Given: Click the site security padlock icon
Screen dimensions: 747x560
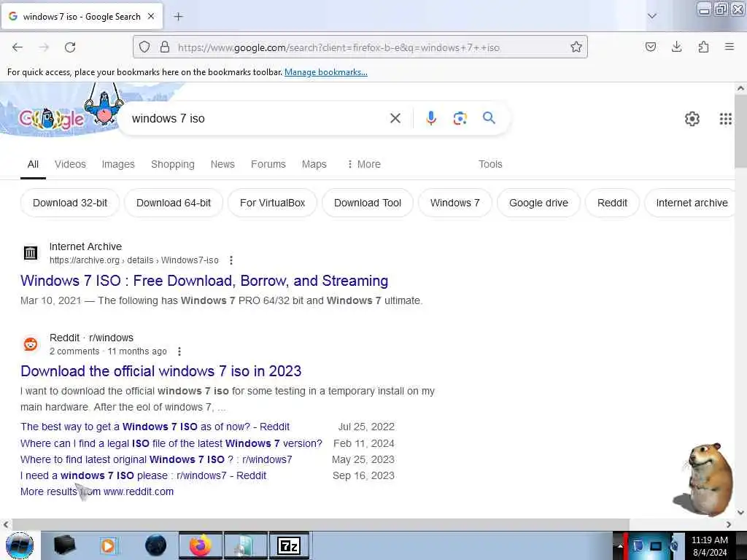Looking at the screenshot, I should (x=165, y=47).
